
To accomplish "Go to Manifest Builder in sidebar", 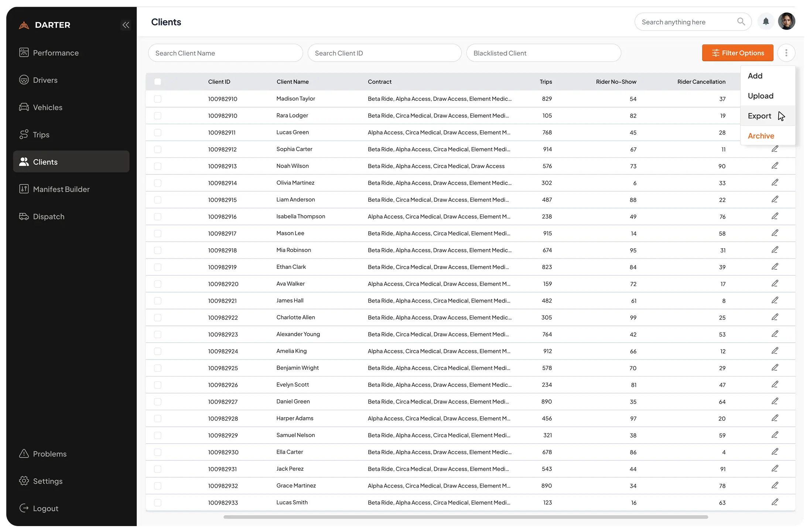I will (61, 189).
